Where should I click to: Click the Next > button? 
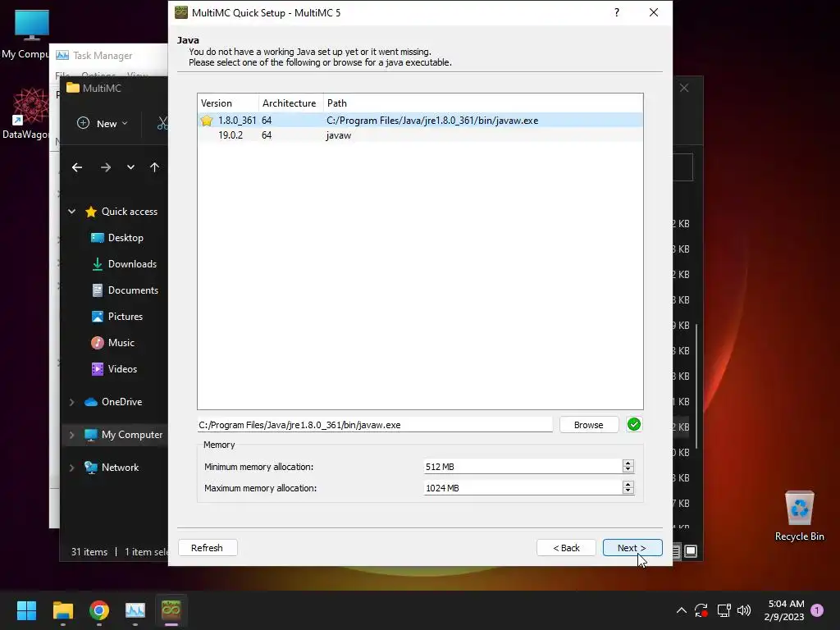[632, 547]
